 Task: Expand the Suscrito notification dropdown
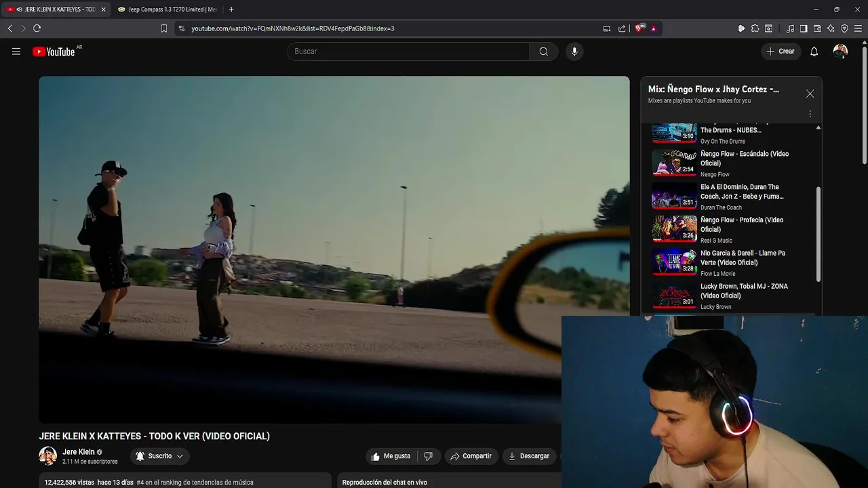159,456
